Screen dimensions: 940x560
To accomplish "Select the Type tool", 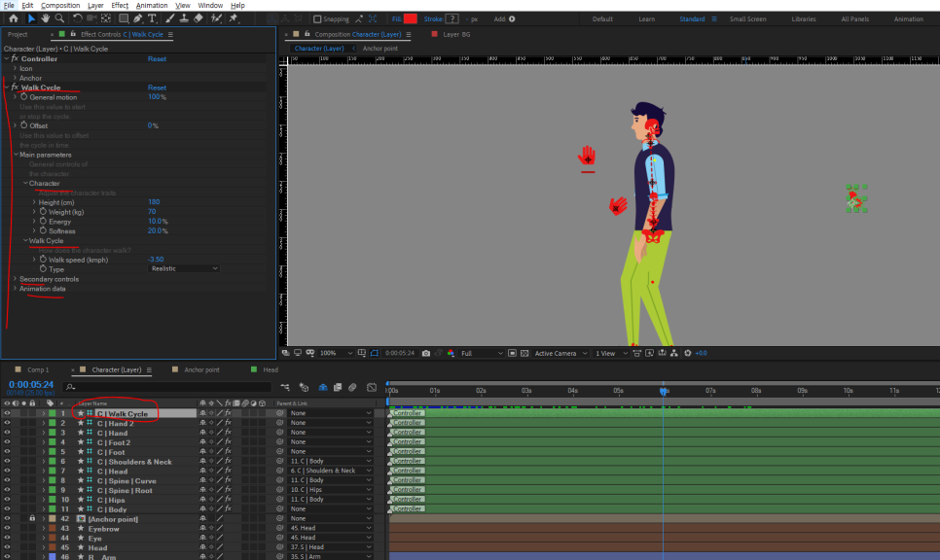I will click(x=153, y=18).
